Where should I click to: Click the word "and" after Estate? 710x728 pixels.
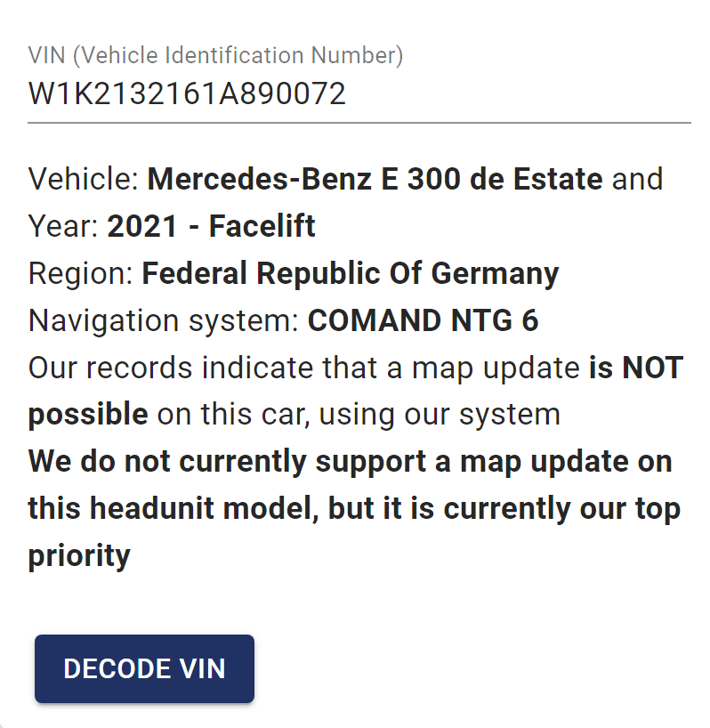click(637, 179)
